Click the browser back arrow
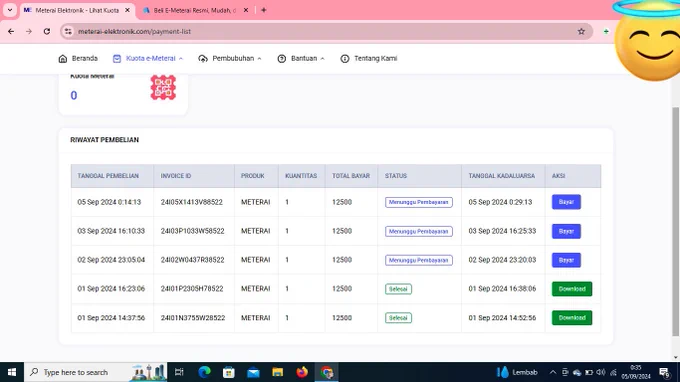 point(11,31)
